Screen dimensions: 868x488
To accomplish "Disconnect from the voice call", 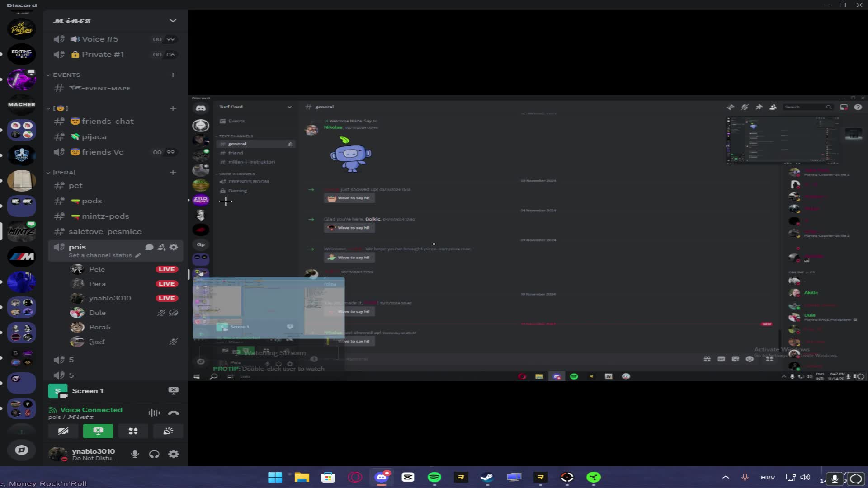I will (174, 413).
